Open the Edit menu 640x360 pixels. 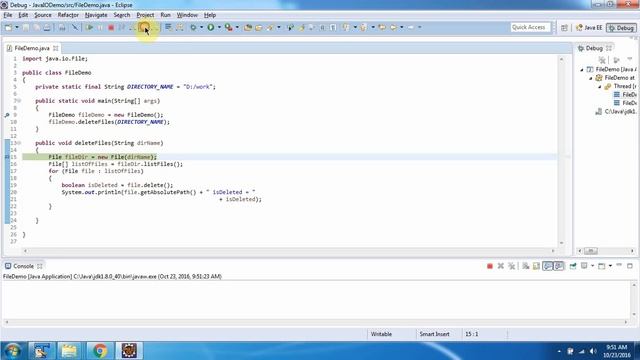(x=23, y=15)
